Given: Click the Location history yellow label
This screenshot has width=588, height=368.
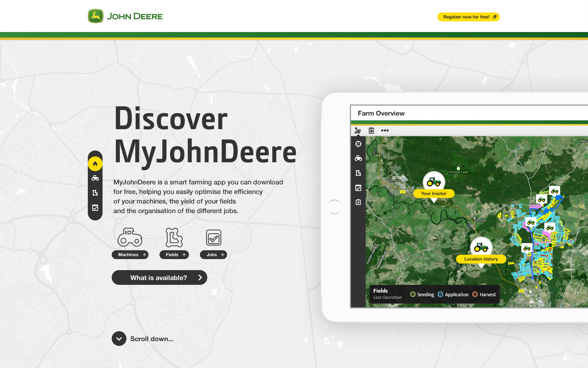Looking at the screenshot, I should click(x=481, y=259).
